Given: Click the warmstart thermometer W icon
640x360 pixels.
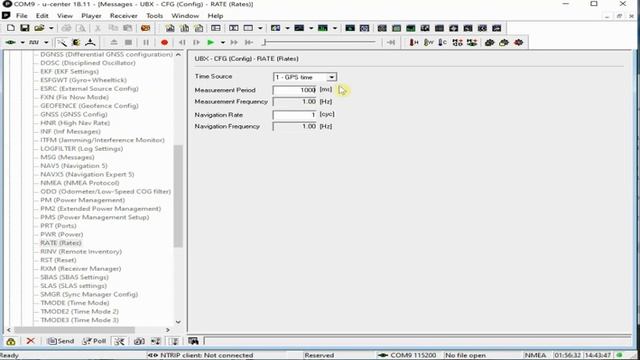Looking at the screenshot, I should pos(428,42).
